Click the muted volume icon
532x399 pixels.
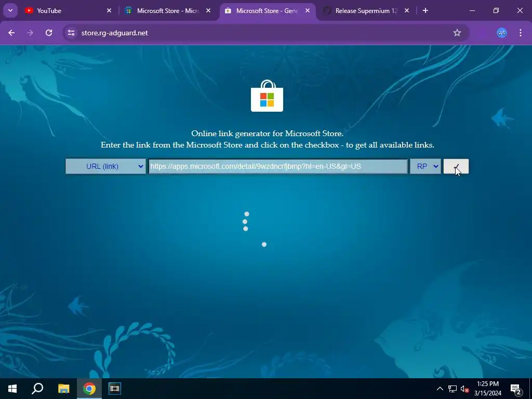[464, 389]
